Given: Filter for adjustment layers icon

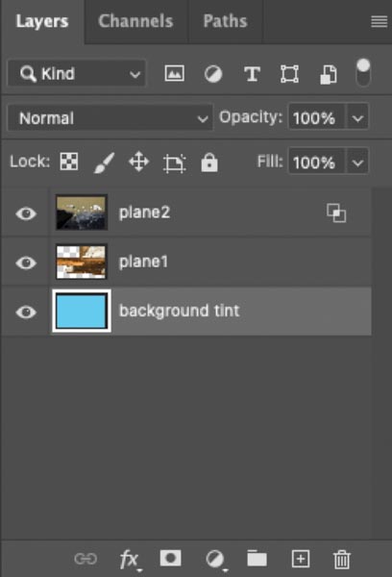Looking at the screenshot, I should tap(213, 74).
